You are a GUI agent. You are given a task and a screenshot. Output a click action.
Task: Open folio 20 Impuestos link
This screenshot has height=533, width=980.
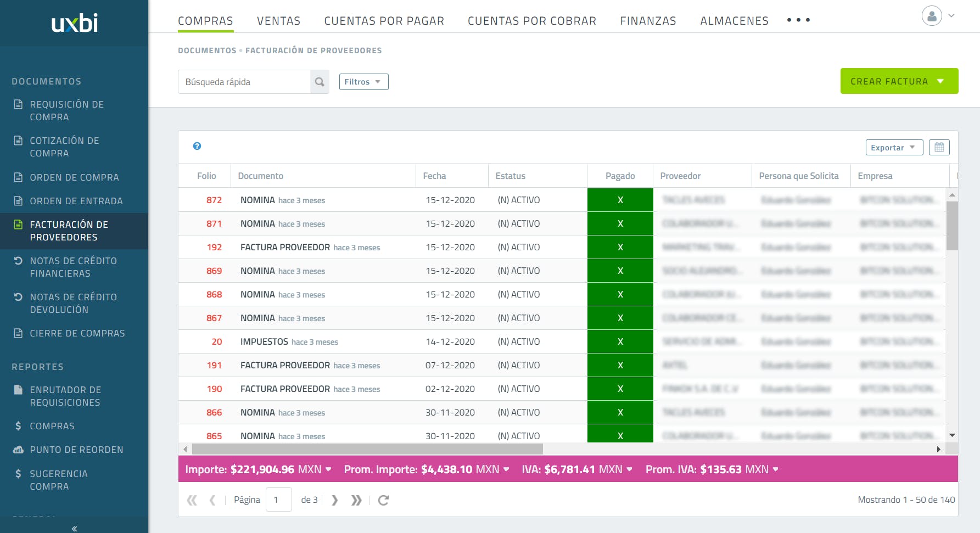217,341
